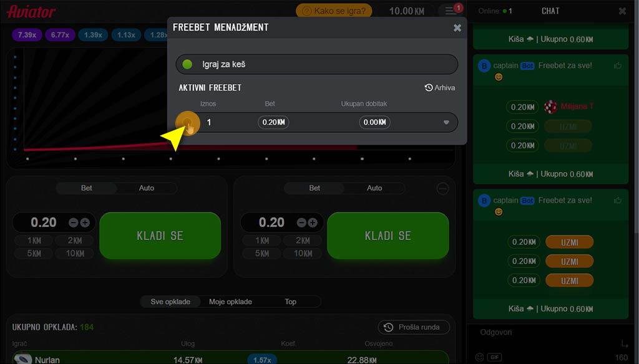
Task: Click the Arhiva history icon
Action: tap(428, 87)
